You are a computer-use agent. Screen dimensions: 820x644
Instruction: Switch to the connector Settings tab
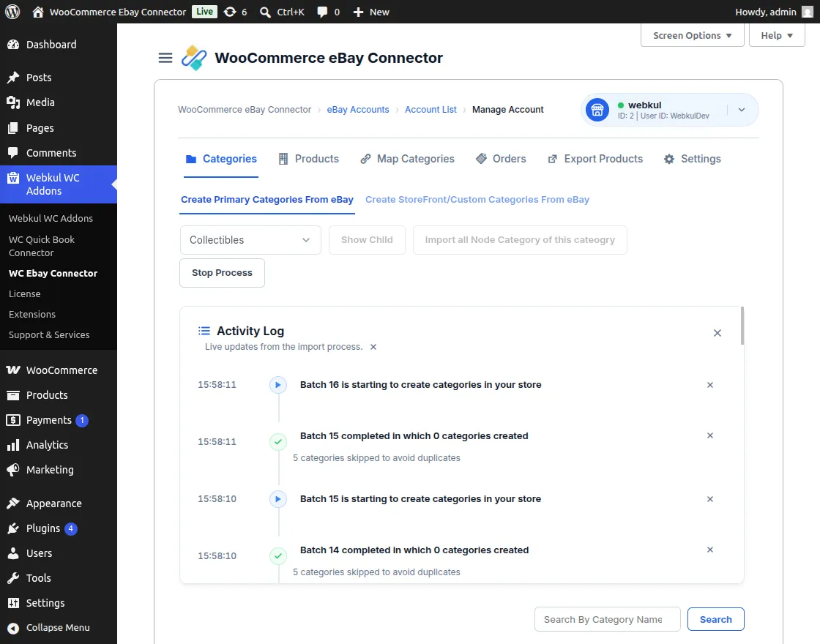point(693,159)
